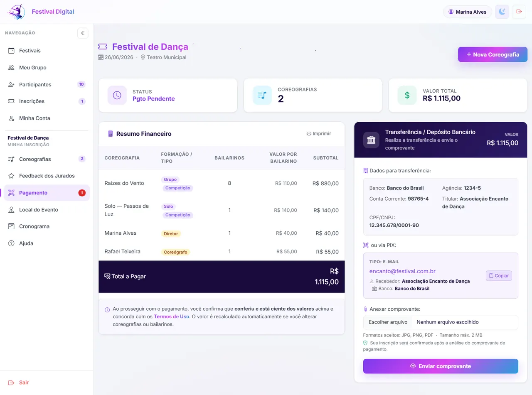Image resolution: width=532 pixels, height=395 pixels.
Task: Click the bank building icon in transfer header
Action: point(371,140)
